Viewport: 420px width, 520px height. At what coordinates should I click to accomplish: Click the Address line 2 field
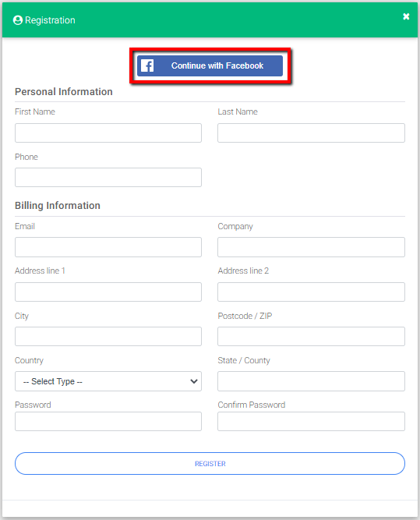pos(311,292)
